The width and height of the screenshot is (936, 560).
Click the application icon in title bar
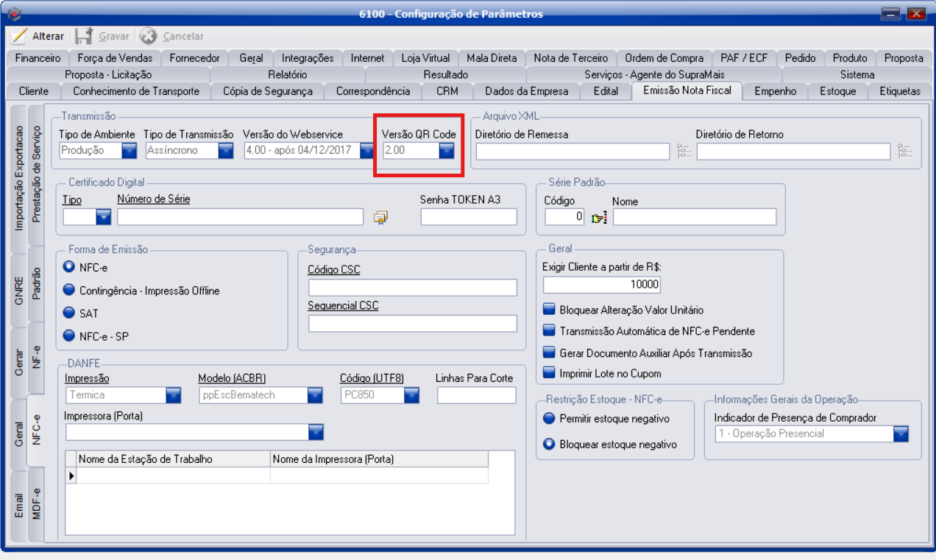[14, 14]
